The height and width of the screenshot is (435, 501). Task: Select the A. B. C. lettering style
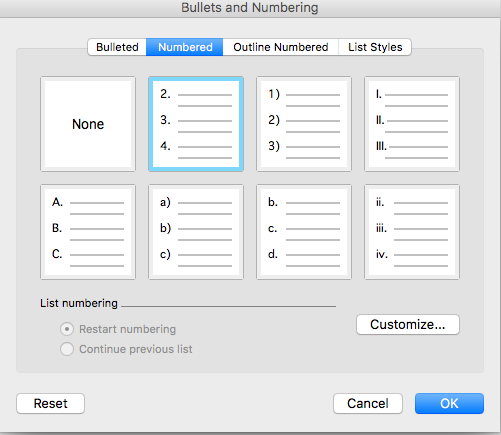pyautogui.click(x=88, y=232)
